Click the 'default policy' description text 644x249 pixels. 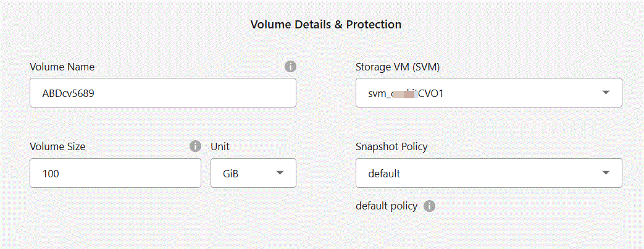coord(387,206)
